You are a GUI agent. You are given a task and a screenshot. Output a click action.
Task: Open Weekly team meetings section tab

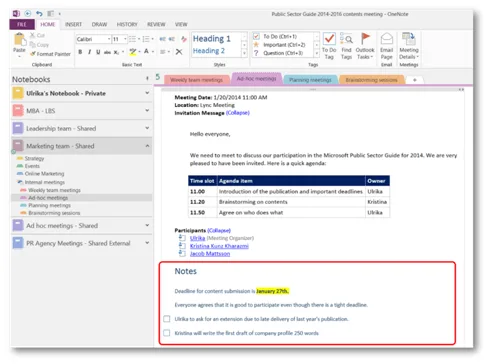click(x=196, y=80)
